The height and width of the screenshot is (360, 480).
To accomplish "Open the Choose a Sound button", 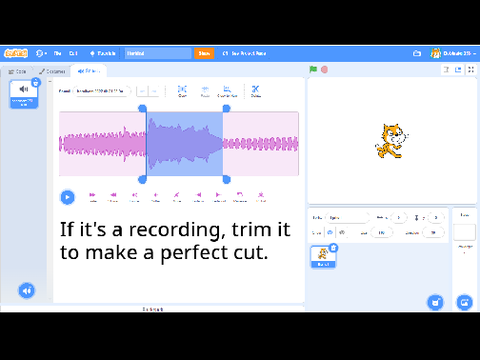I will (x=27, y=291).
